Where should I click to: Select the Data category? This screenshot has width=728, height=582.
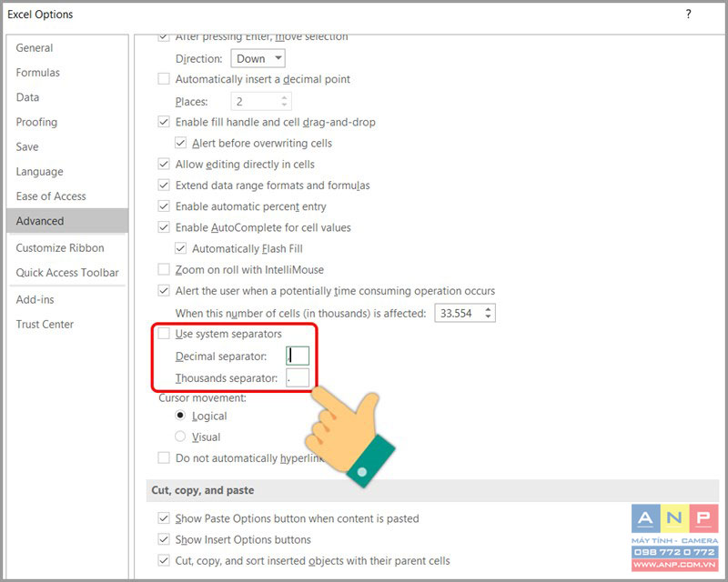pos(27,97)
